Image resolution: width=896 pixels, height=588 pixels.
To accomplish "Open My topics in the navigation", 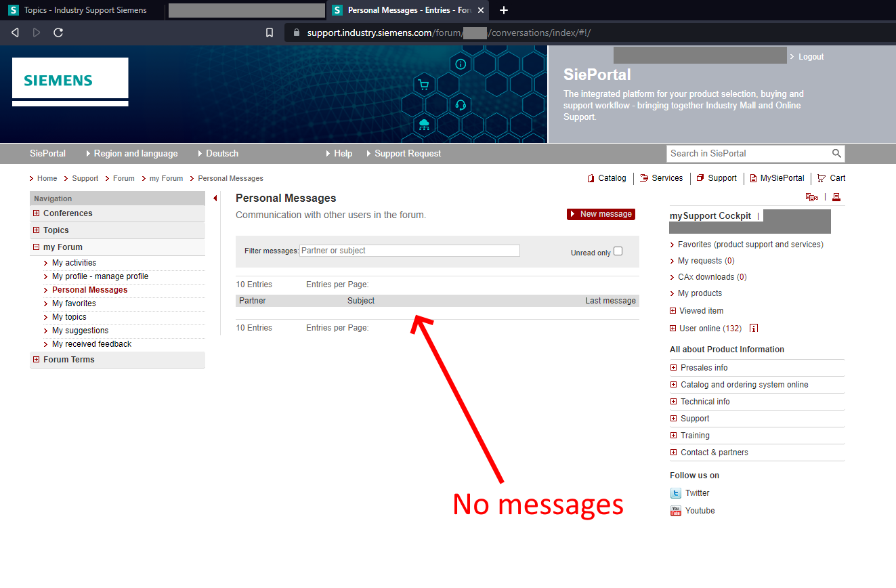I will coord(69,317).
